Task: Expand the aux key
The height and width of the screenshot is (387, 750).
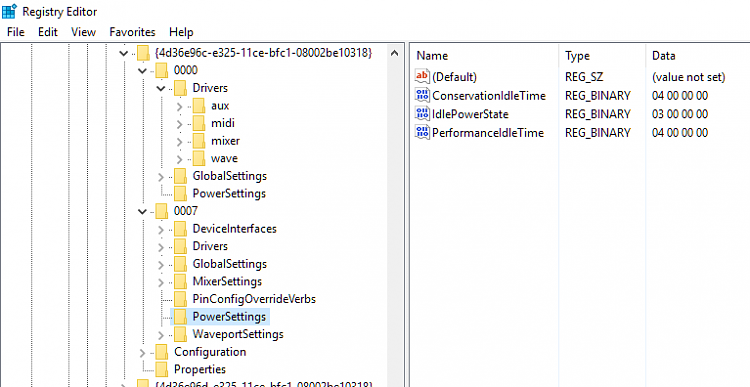Action: [x=179, y=106]
